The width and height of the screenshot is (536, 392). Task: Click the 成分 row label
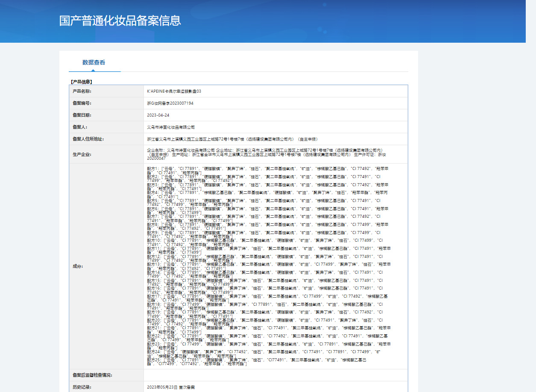tap(78, 266)
